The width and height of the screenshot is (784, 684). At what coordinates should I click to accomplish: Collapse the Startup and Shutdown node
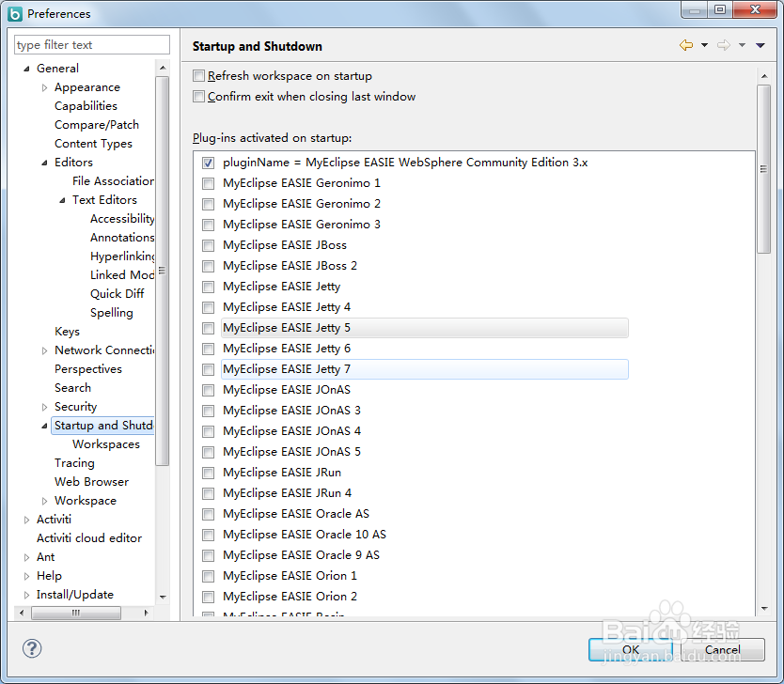point(44,426)
